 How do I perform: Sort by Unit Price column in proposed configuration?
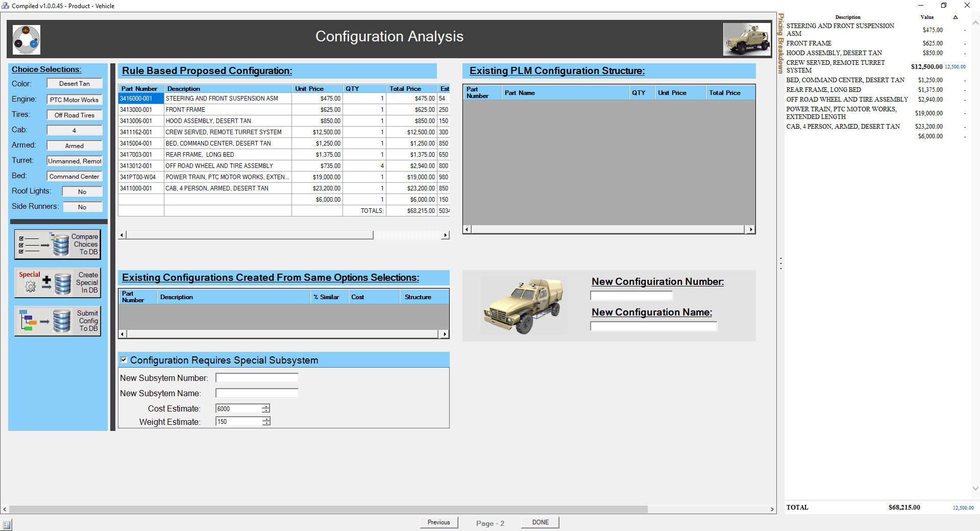316,89
